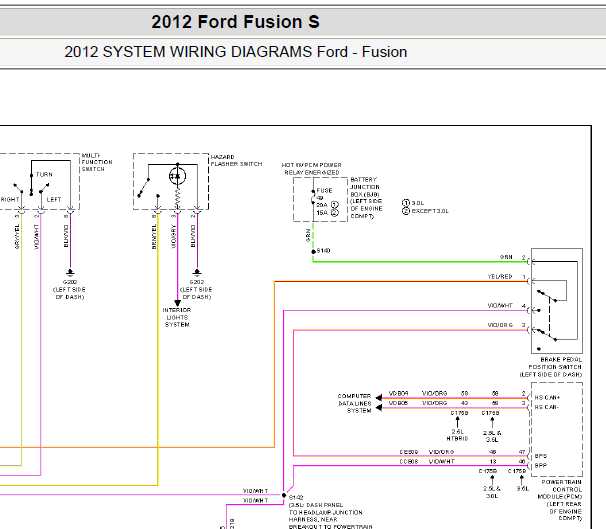Click the HS CAN- pin label
The width and height of the screenshot is (606, 529).
point(546,407)
